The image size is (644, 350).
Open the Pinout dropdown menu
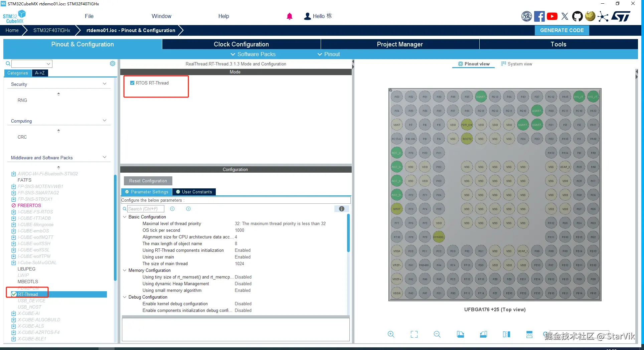click(x=329, y=54)
